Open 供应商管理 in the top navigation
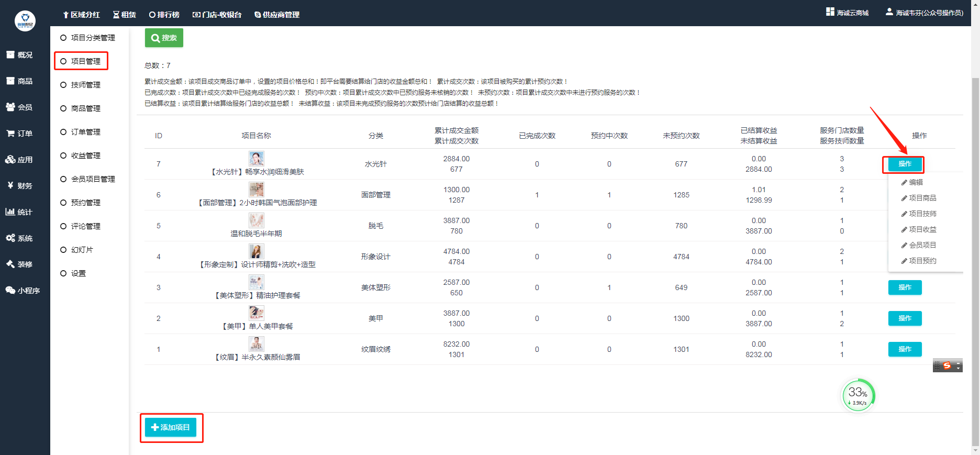 point(277,15)
